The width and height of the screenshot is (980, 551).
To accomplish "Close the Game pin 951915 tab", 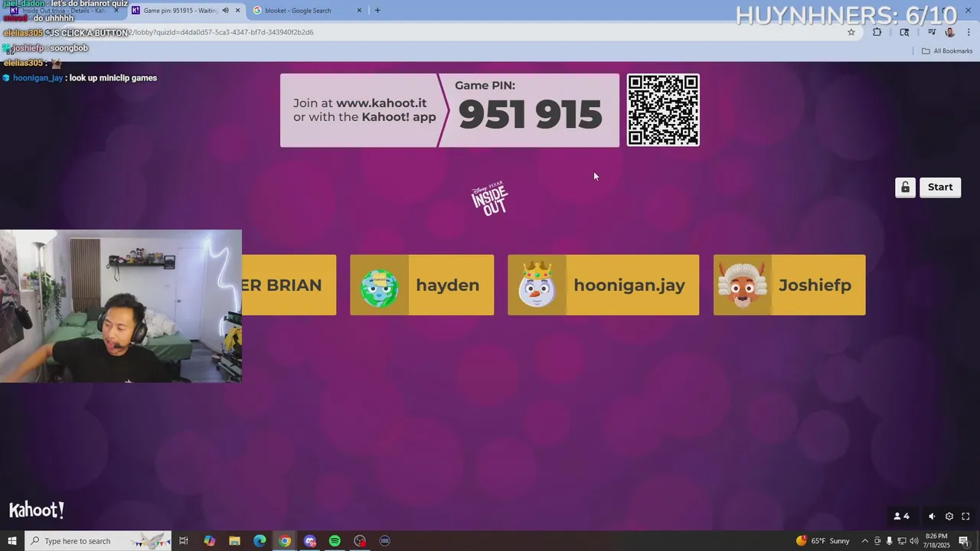I will 237,11.
